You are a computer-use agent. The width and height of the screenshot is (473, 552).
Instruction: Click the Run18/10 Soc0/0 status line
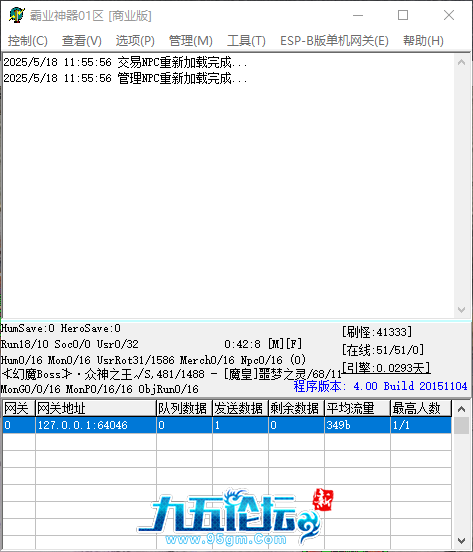[x=70, y=344]
